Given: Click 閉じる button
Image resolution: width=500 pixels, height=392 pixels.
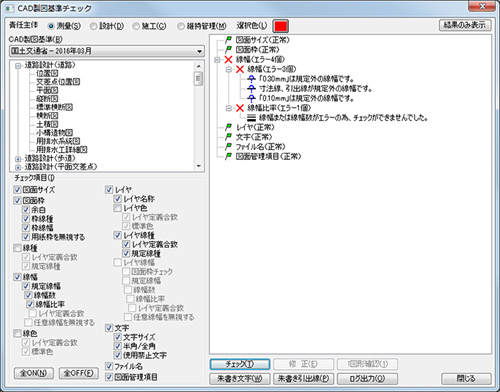Looking at the screenshot, I should coord(466,379).
